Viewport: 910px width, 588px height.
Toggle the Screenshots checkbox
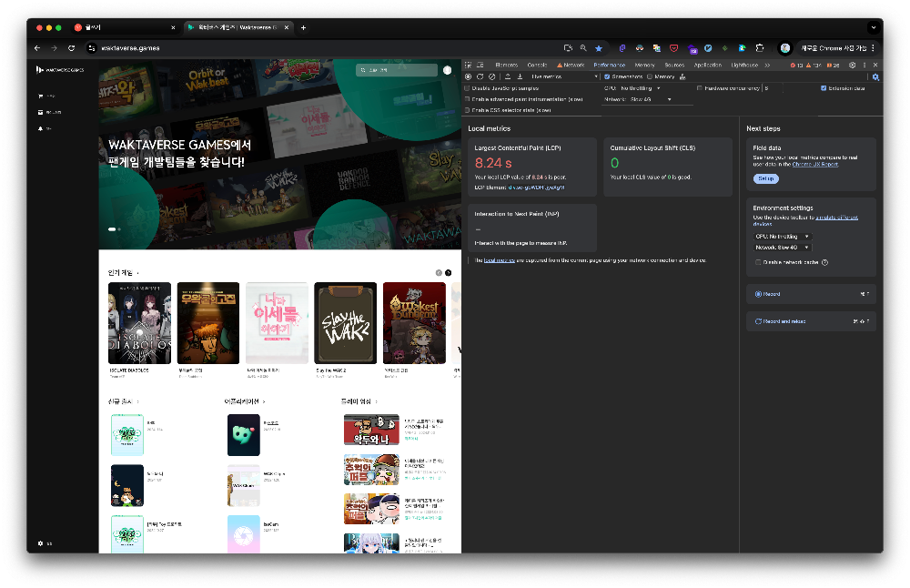click(607, 76)
